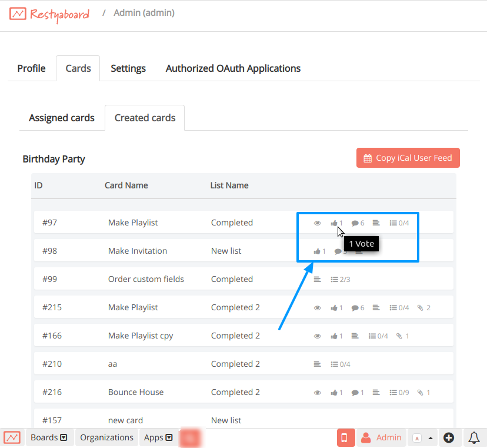Expand the language dropdown caret
Screen dimensions: 487x448
(x=431, y=438)
